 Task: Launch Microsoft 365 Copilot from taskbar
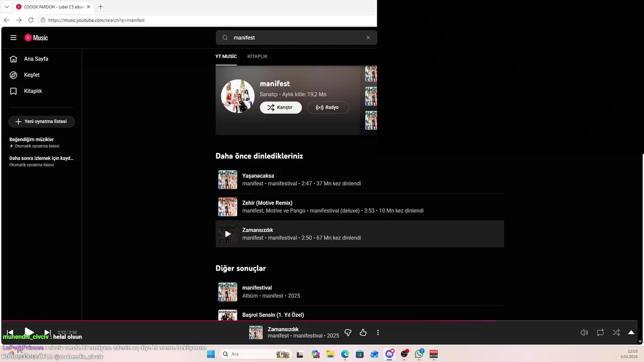point(315,354)
